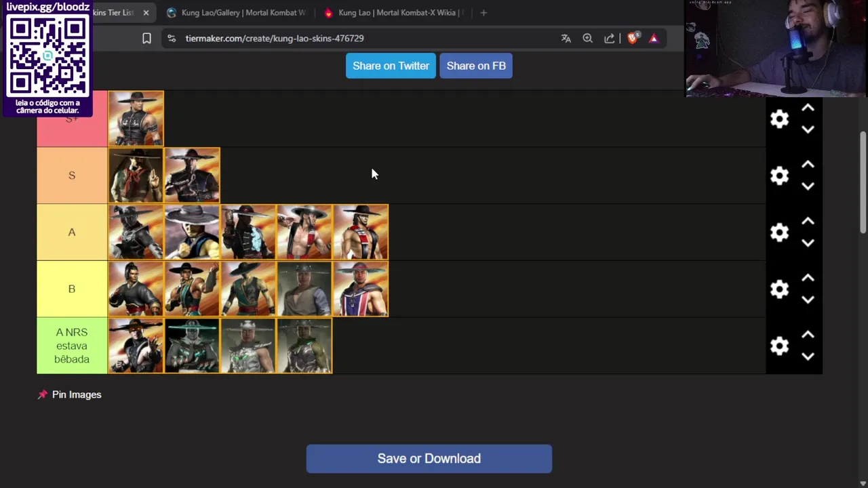The height and width of the screenshot is (488, 868).
Task: Select fifth skin thumbnail in A tier
Action: (x=361, y=232)
